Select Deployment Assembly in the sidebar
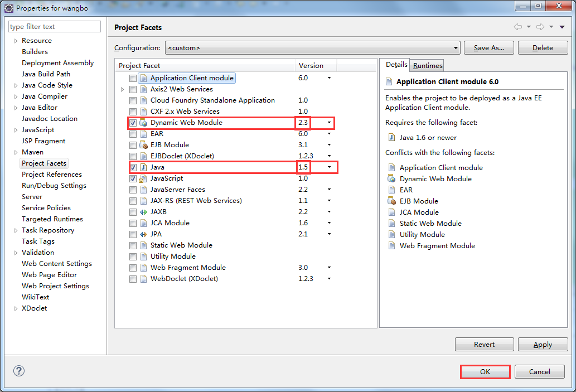Viewport: 576px width, 392px height. (57, 63)
